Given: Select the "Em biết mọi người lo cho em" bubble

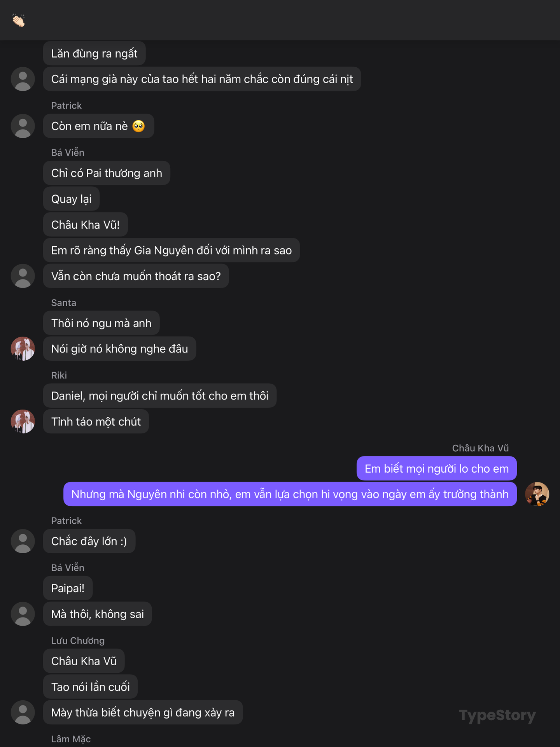Looking at the screenshot, I should (436, 468).
